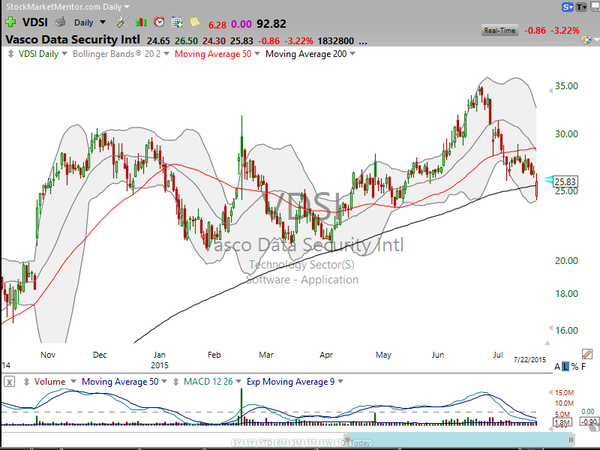Click the scale arrow next to 15.0M volume
This screenshot has height=450, width=600.
pyautogui.click(x=550, y=392)
